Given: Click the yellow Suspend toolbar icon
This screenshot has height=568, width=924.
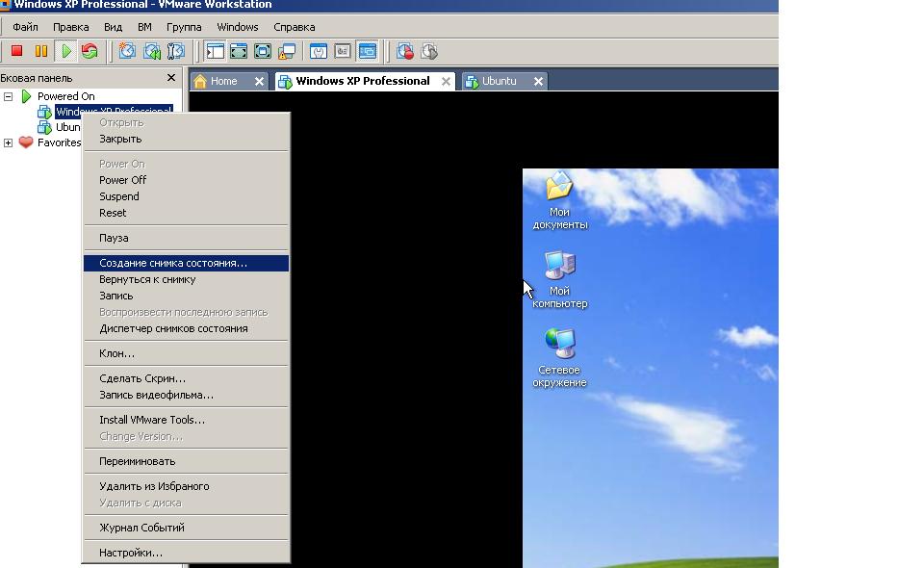Looking at the screenshot, I should (x=40, y=51).
